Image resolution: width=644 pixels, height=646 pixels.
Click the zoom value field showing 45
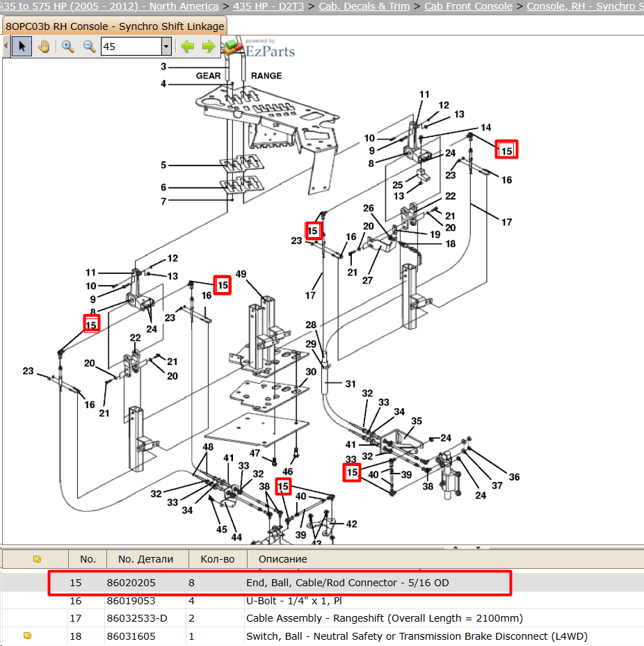(x=131, y=46)
